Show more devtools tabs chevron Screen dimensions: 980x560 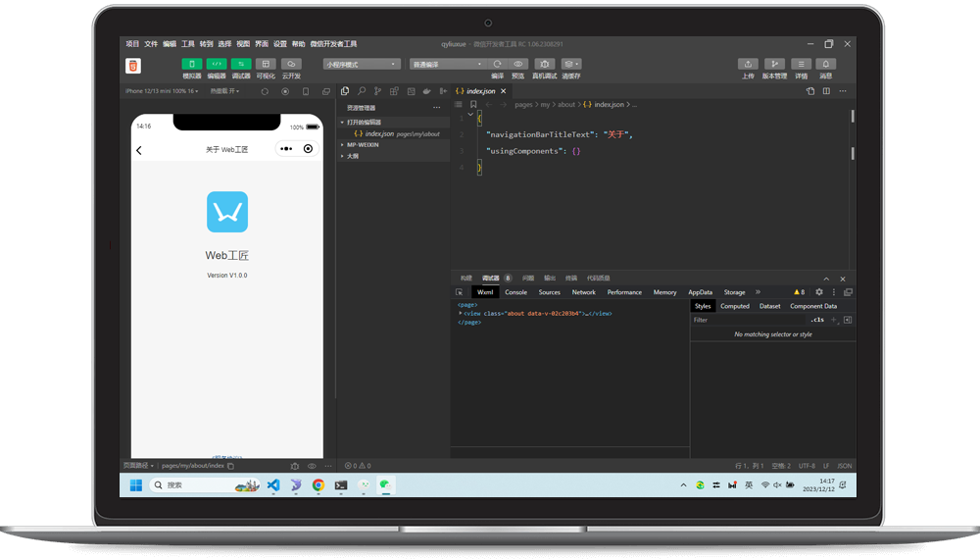click(758, 292)
